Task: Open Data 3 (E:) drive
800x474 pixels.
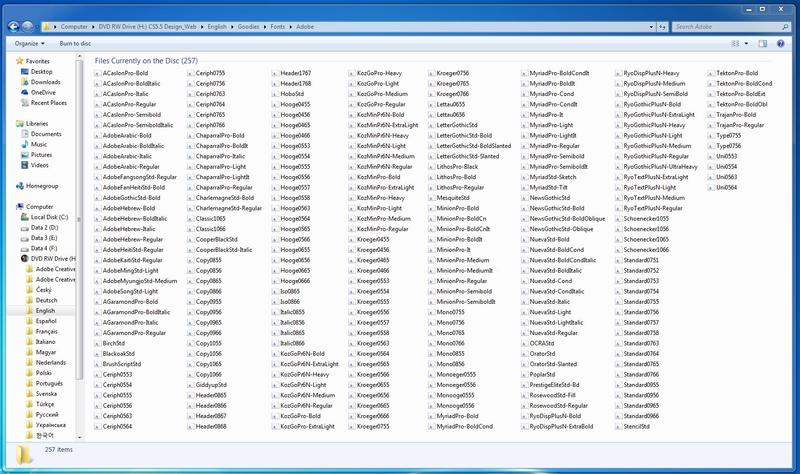Action: (39, 238)
